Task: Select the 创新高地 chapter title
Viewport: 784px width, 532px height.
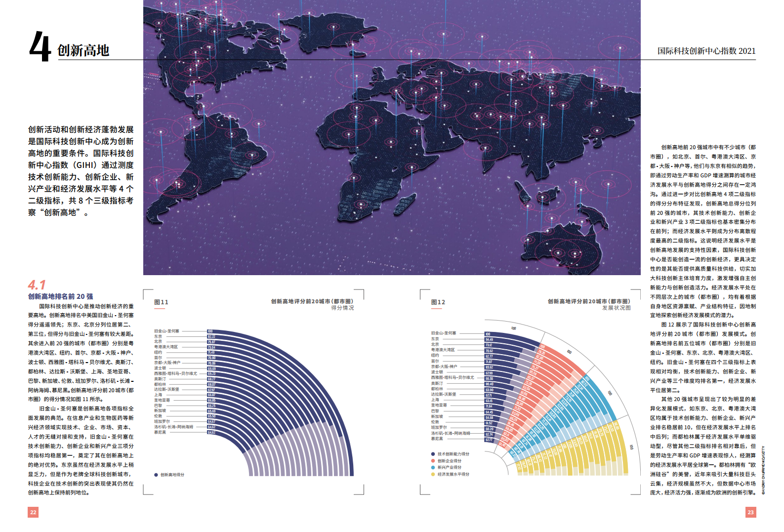Action: coord(83,50)
